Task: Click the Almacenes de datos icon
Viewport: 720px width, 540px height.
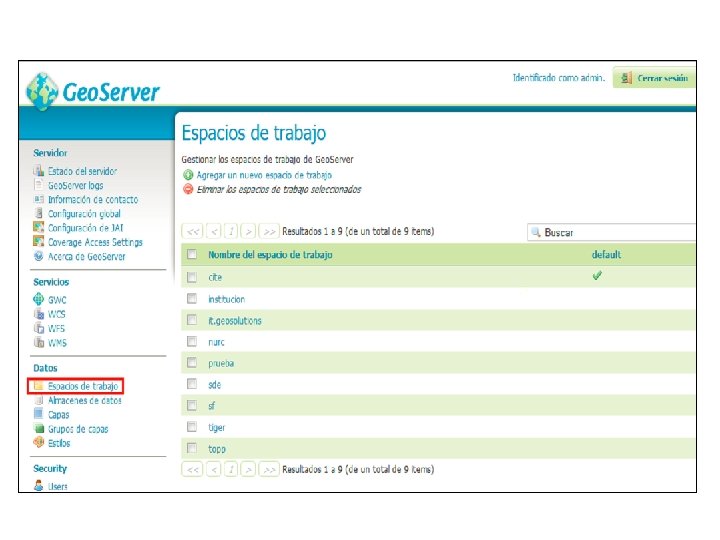Action: [x=39, y=400]
